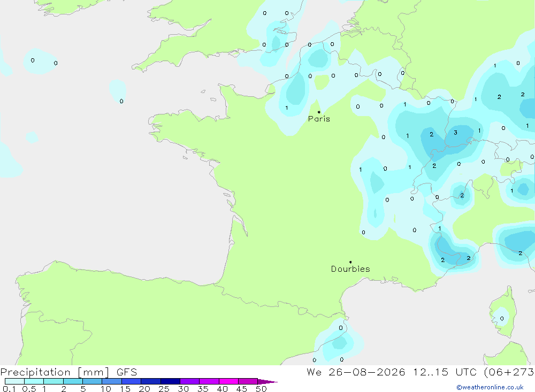Select the legend swatch between 25 and 30
Image resolution: width=535 pixels, height=392 pixels.
[170, 381]
